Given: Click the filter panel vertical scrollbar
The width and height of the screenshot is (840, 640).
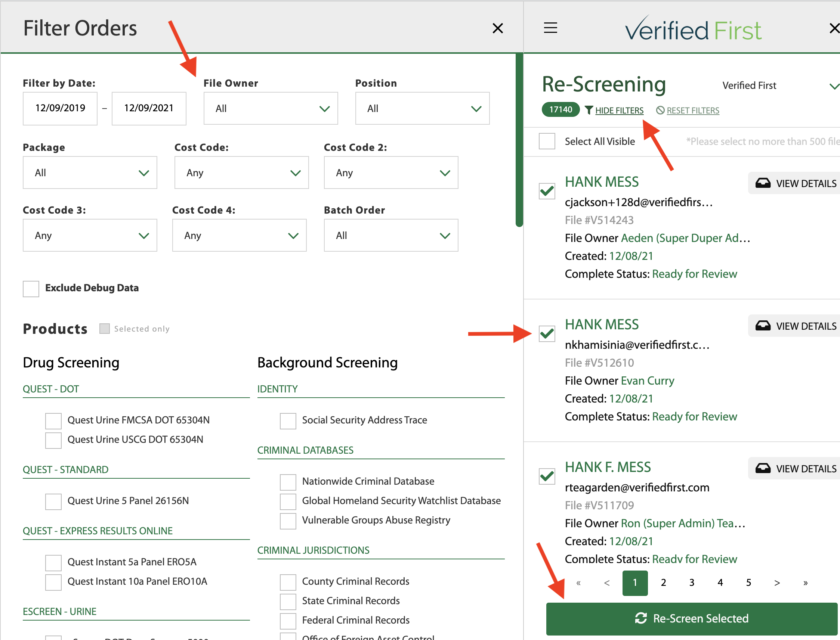Looking at the screenshot, I should [x=519, y=140].
